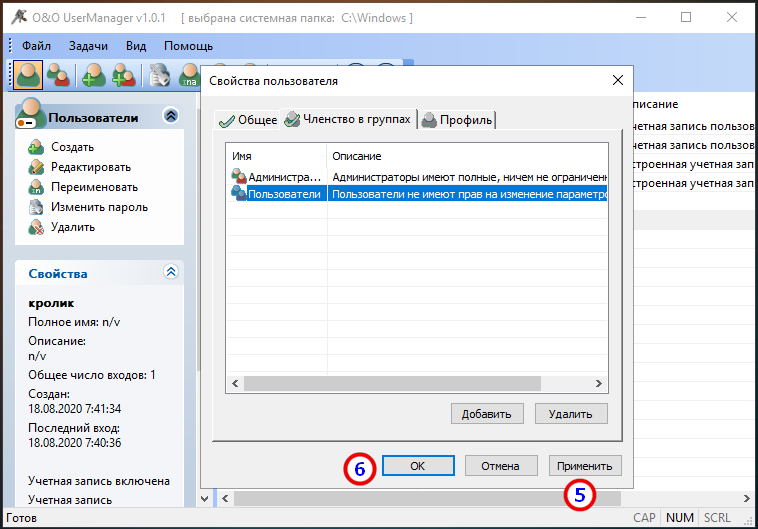The height and width of the screenshot is (529, 758).
Task: Click Редактировать link in sidebar
Action: coord(91,167)
